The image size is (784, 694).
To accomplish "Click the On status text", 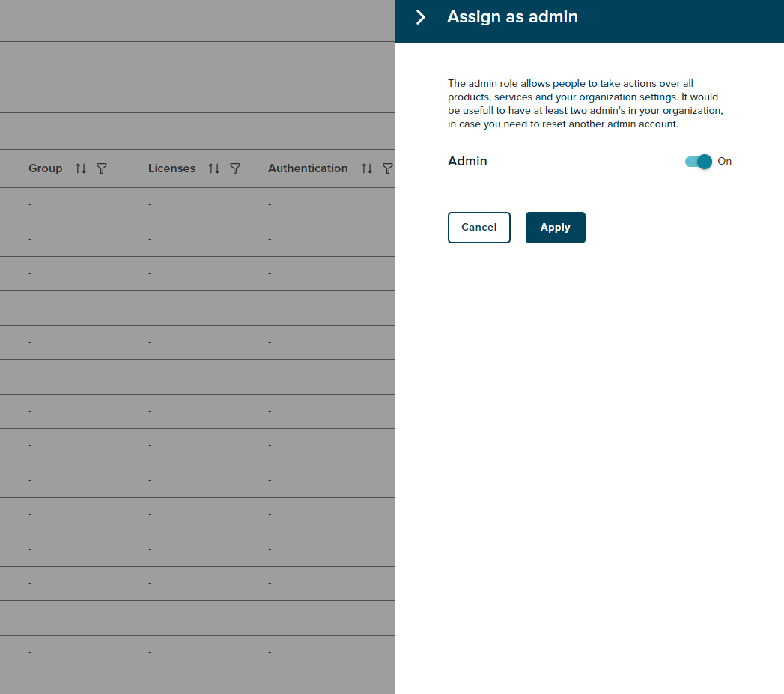I will point(725,162).
